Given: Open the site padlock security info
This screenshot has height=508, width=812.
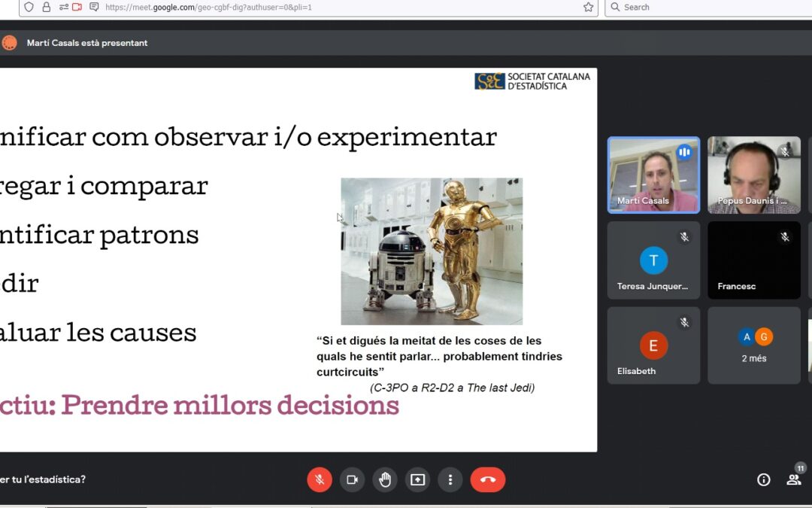Looking at the screenshot, I should pyautogui.click(x=47, y=8).
